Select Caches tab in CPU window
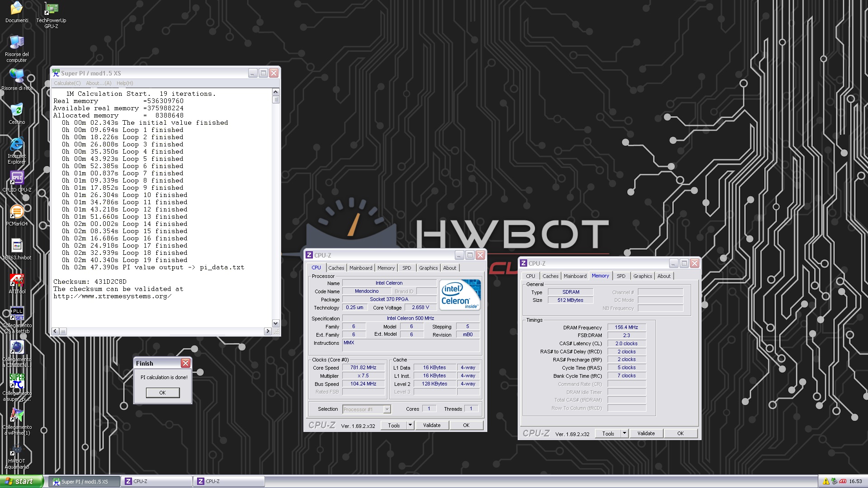This screenshot has height=488, width=868. pos(336,268)
